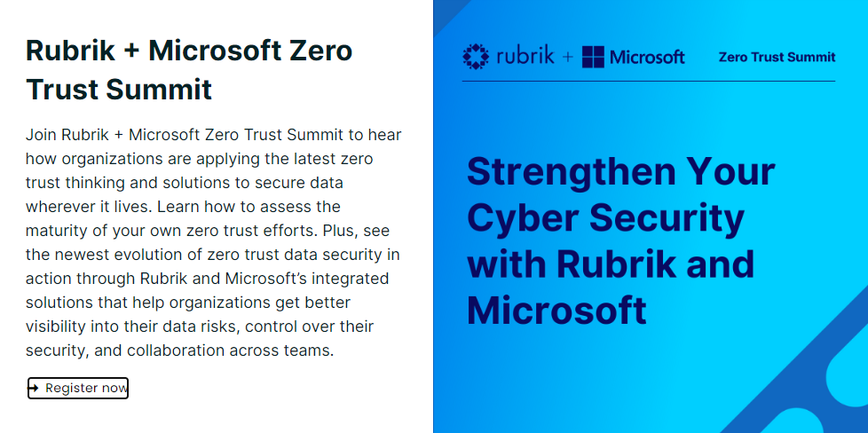Click the word "Microsoft" ending the banner headline
This screenshot has height=433, width=868.
point(556,310)
